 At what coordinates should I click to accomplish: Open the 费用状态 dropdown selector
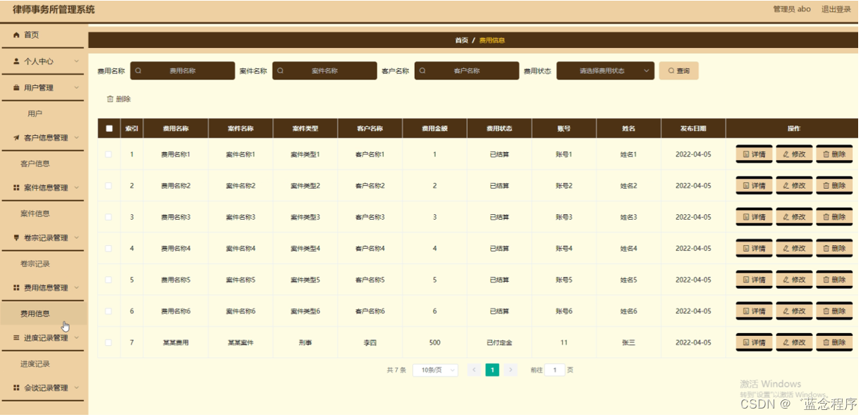(605, 71)
